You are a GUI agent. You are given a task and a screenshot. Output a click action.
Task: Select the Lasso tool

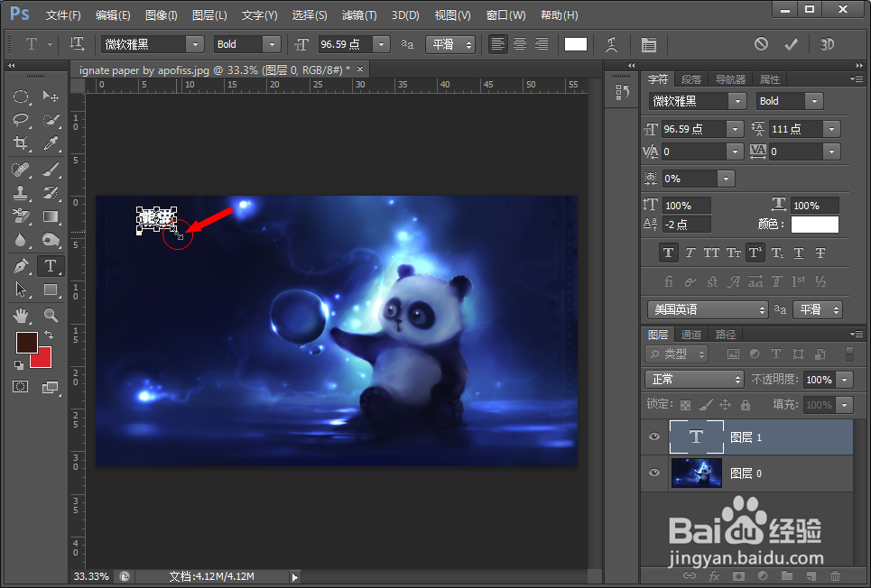[21, 119]
